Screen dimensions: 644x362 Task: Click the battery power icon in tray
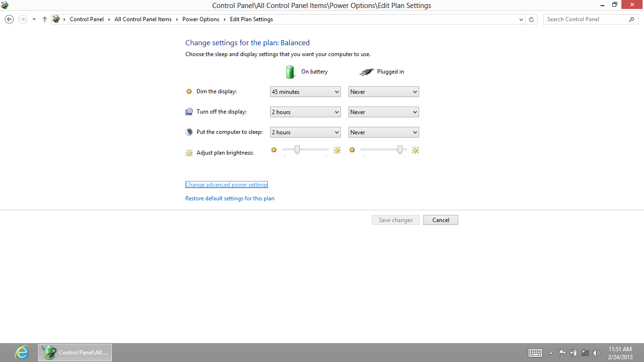(x=574, y=353)
